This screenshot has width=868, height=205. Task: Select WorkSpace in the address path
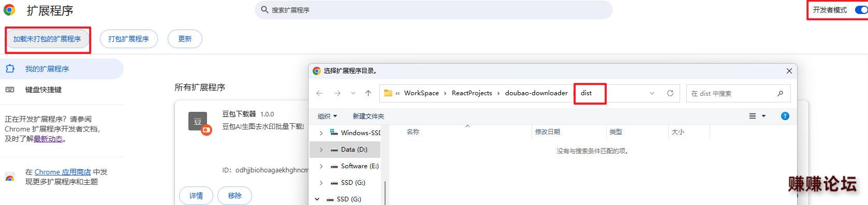tap(421, 93)
